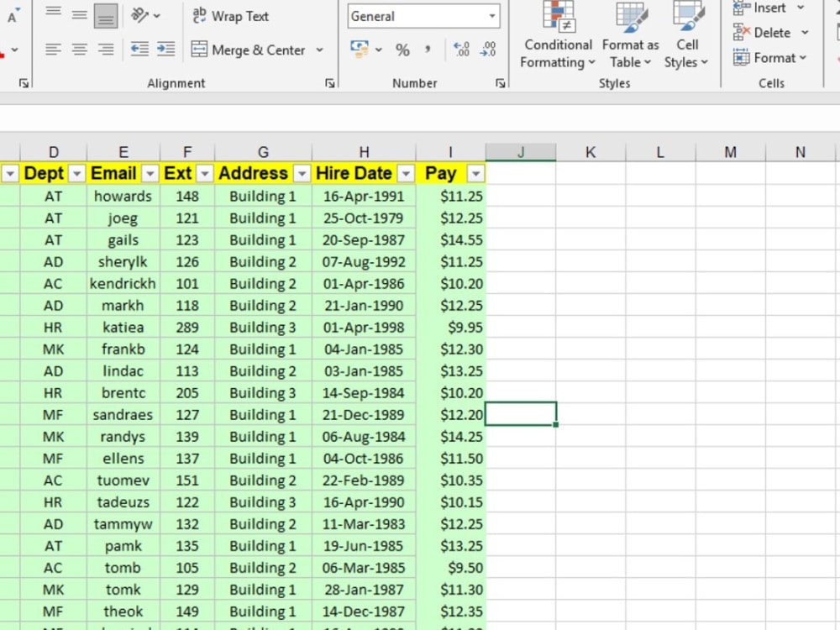Toggle Bottom Align in Alignment group
The height and width of the screenshot is (630, 840).
(106, 15)
